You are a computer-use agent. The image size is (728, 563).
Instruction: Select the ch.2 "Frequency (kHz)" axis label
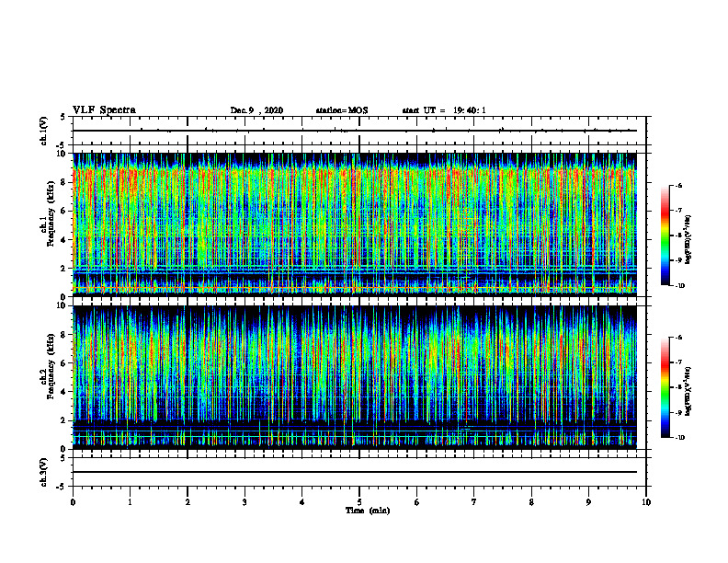click(51, 366)
